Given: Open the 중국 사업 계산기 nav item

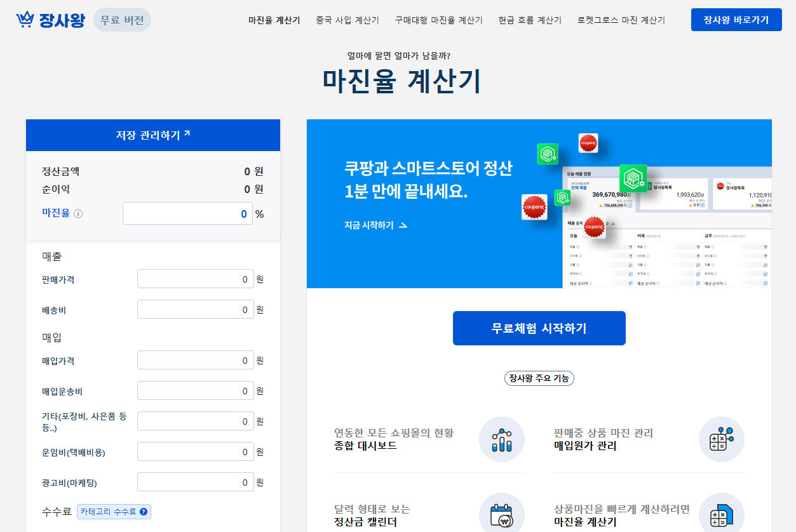Looking at the screenshot, I should click(x=347, y=20).
